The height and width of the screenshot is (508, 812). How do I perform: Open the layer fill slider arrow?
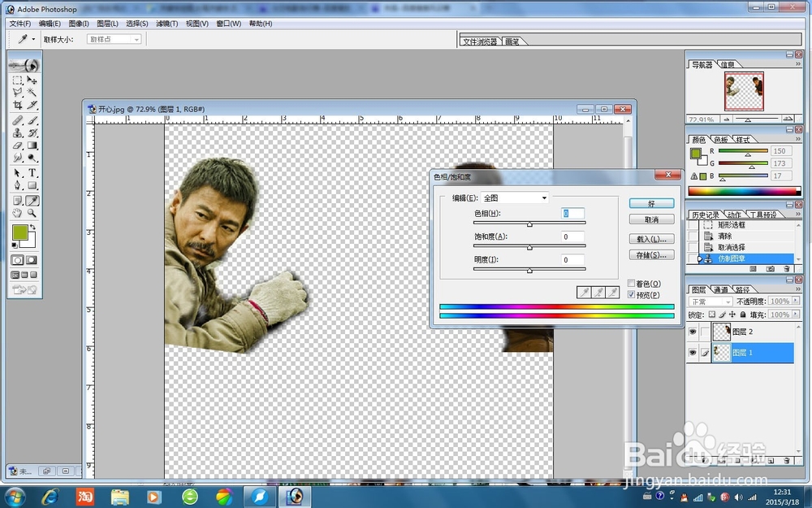(796, 315)
